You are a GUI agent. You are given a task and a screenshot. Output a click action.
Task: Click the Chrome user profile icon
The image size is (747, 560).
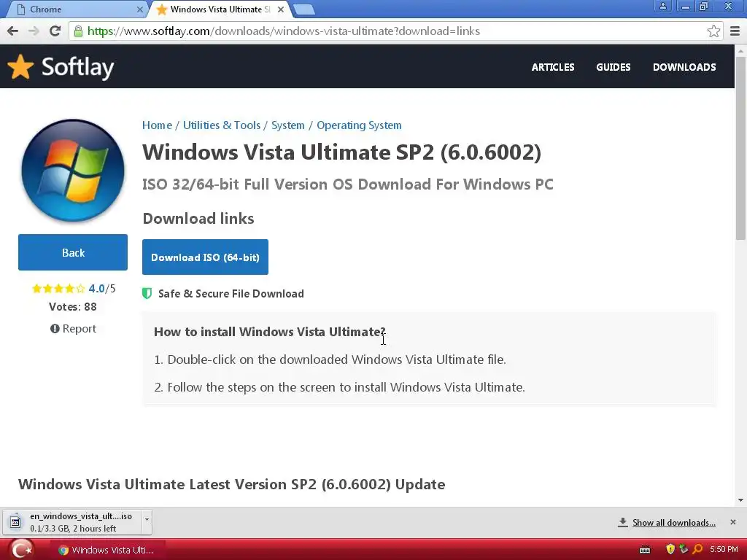(x=662, y=6)
